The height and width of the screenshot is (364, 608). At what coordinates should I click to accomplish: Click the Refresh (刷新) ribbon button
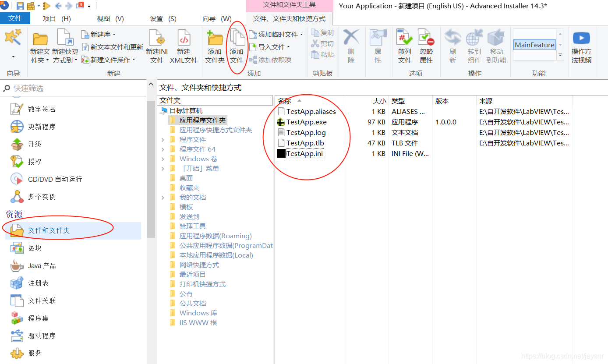point(452,46)
